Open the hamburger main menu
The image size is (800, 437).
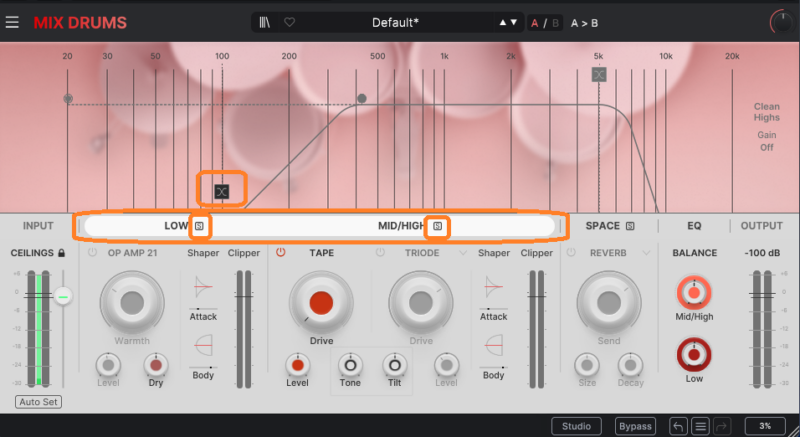pos(12,22)
